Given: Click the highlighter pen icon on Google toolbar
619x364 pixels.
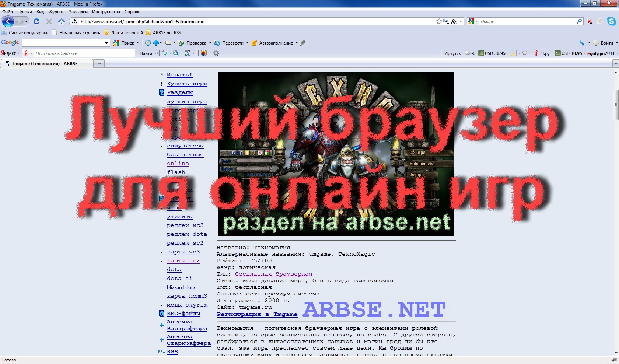Looking at the screenshot, I should (x=303, y=43).
